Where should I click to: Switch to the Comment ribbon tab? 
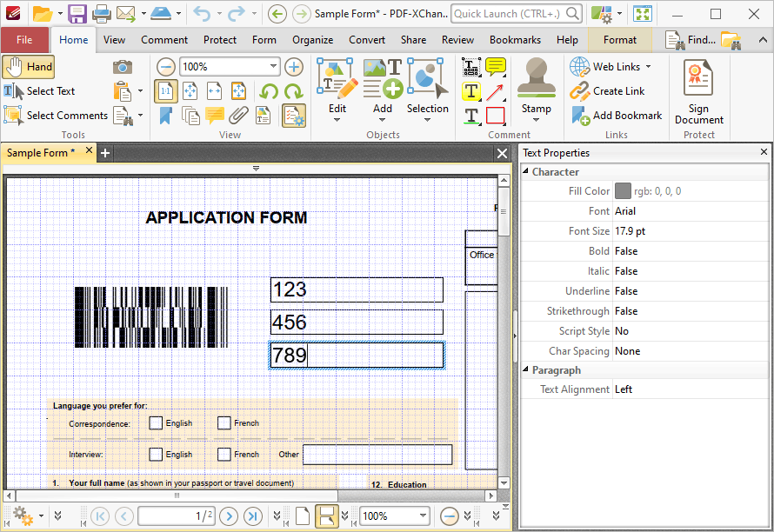coord(164,40)
